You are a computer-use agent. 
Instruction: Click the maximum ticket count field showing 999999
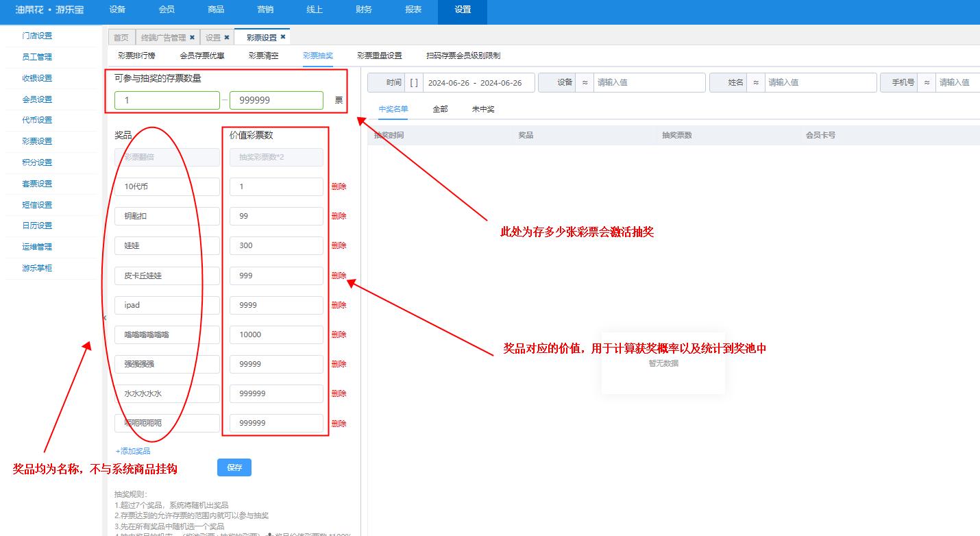276,100
